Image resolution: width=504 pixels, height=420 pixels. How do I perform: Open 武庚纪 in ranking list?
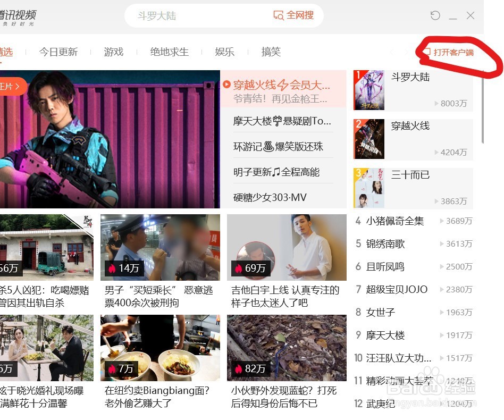(380, 404)
